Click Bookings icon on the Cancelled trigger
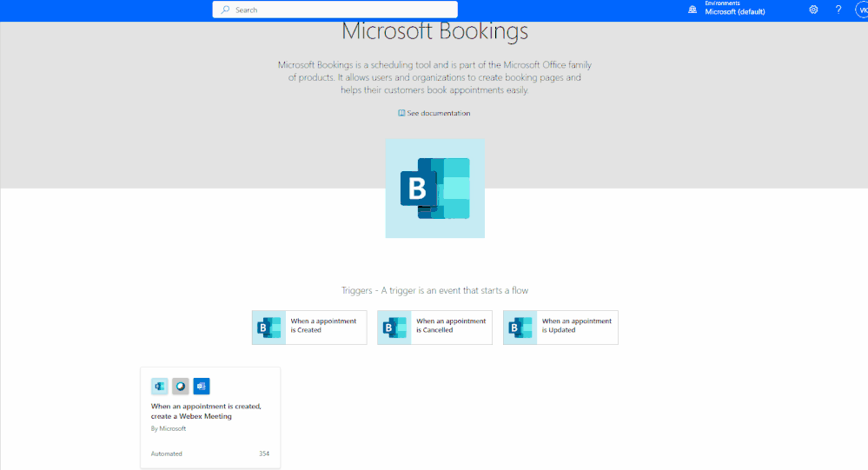The image size is (868, 470). 394,328
